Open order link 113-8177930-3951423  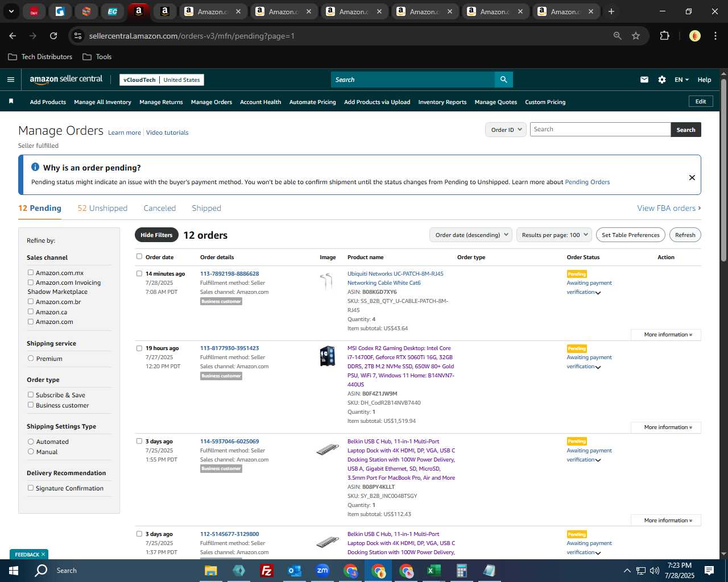(230, 348)
